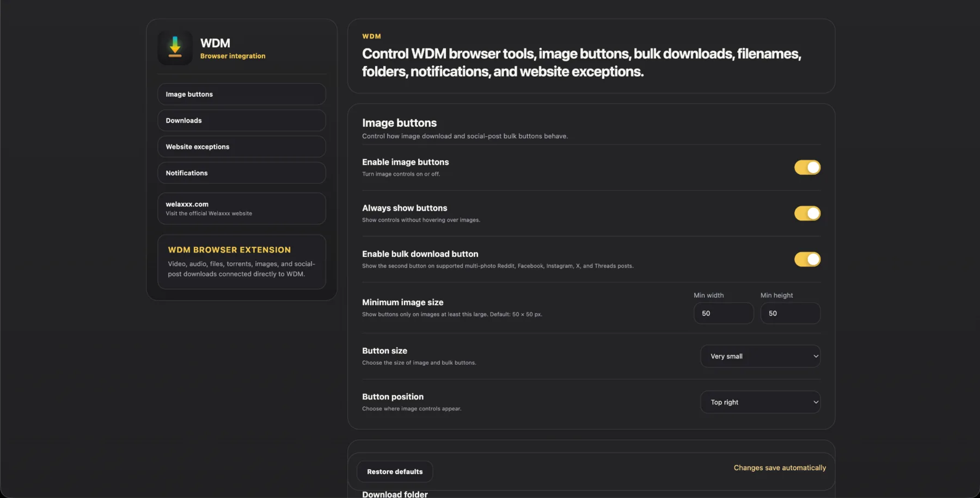
Task: Open the Button position dropdown
Action: tap(760, 402)
